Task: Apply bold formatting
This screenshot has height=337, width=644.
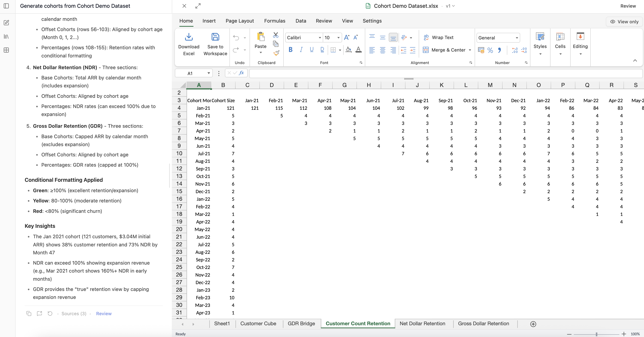Action: (x=290, y=50)
